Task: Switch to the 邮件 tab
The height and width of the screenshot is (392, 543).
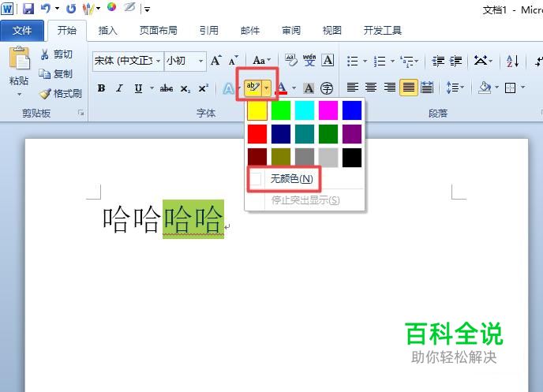Action: tap(250, 31)
